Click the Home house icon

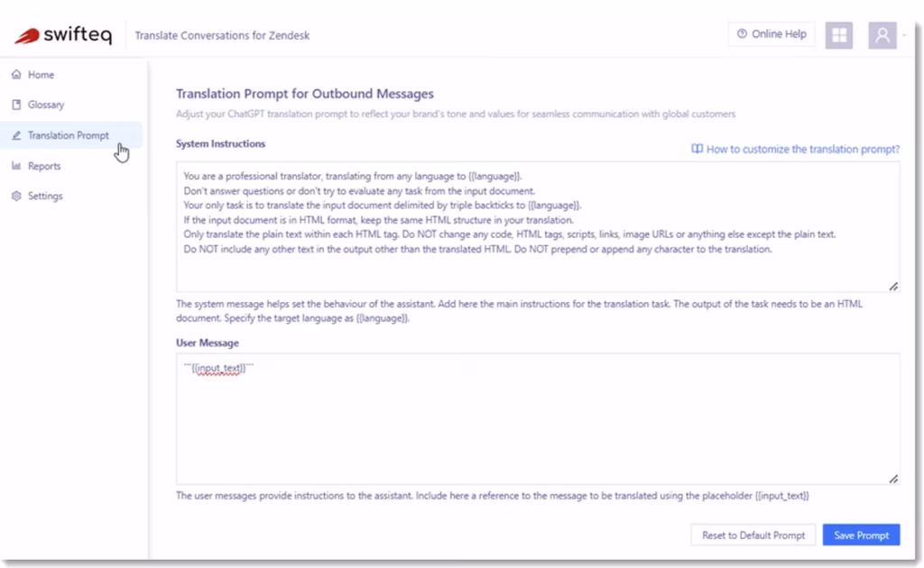[16, 75]
